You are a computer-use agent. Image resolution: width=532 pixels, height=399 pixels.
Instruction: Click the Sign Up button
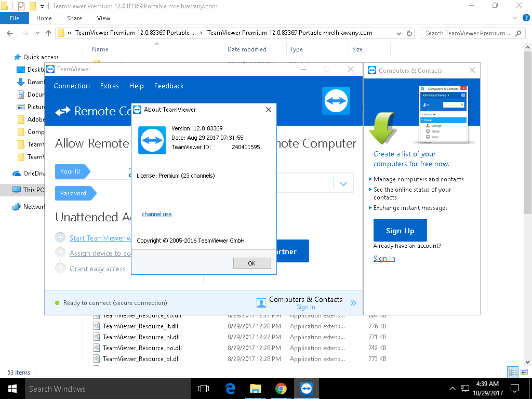pyautogui.click(x=400, y=231)
